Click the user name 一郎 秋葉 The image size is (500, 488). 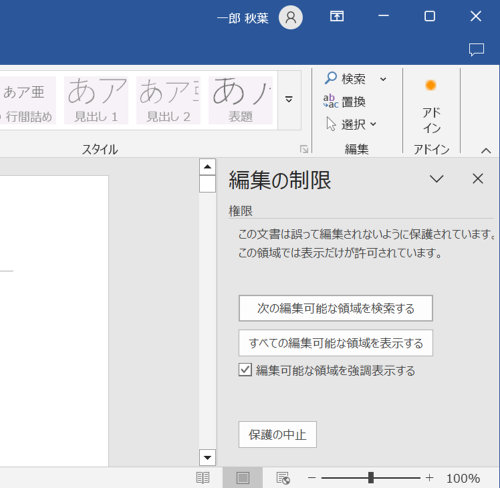click(243, 18)
